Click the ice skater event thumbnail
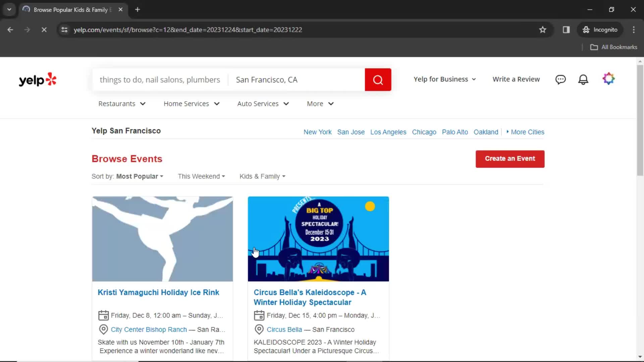The image size is (644, 362). tap(162, 239)
